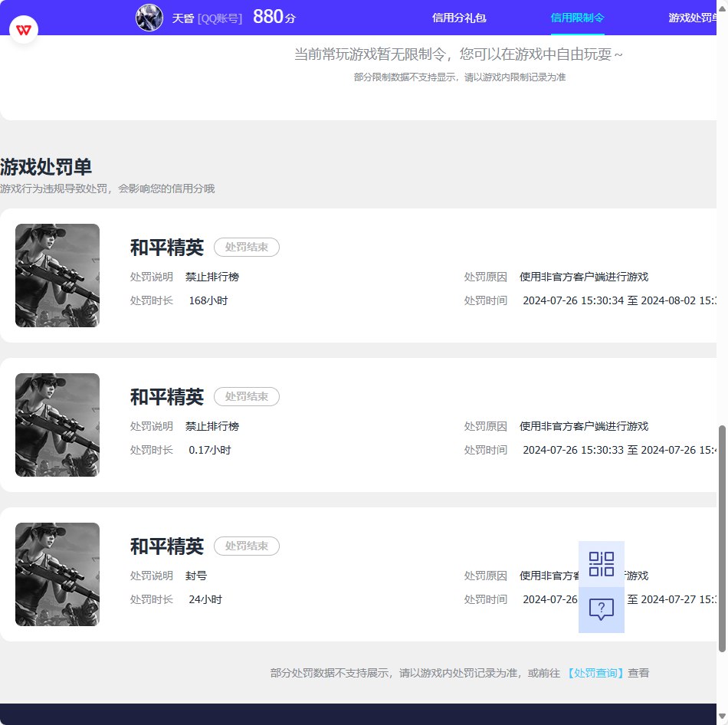Open game thumbnail of 0.17小时 penalty card
728x725 pixels.
(57, 425)
